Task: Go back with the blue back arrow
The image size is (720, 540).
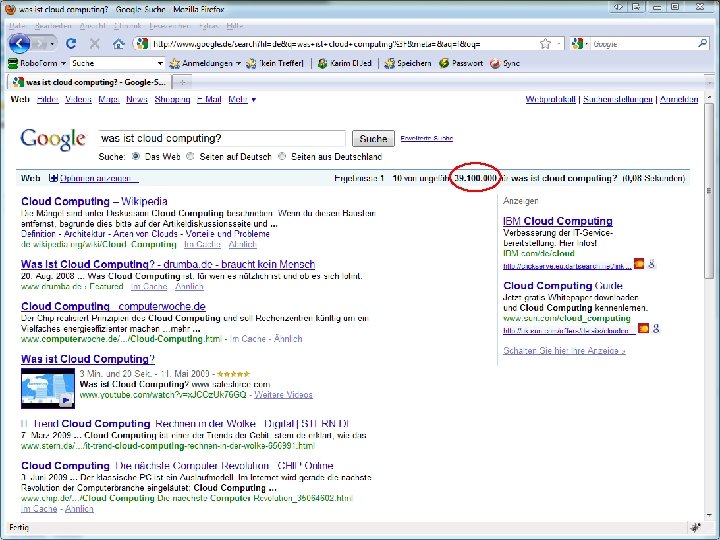Action: (x=19, y=44)
